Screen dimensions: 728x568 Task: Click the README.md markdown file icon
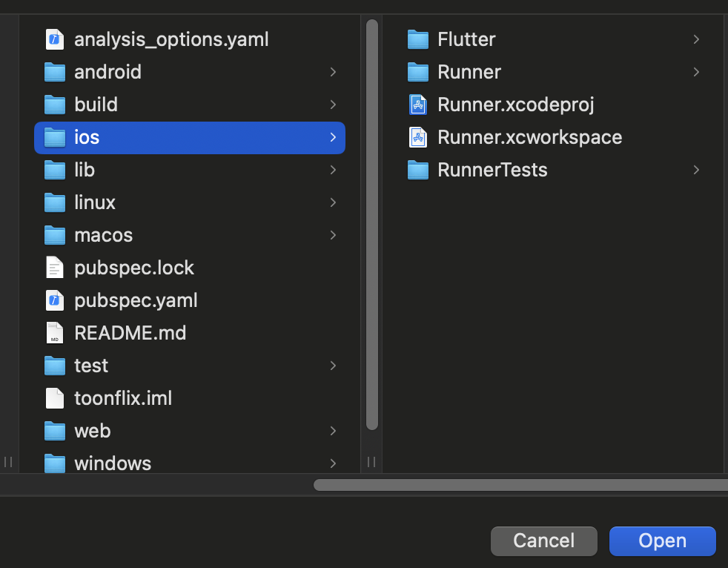[55, 333]
